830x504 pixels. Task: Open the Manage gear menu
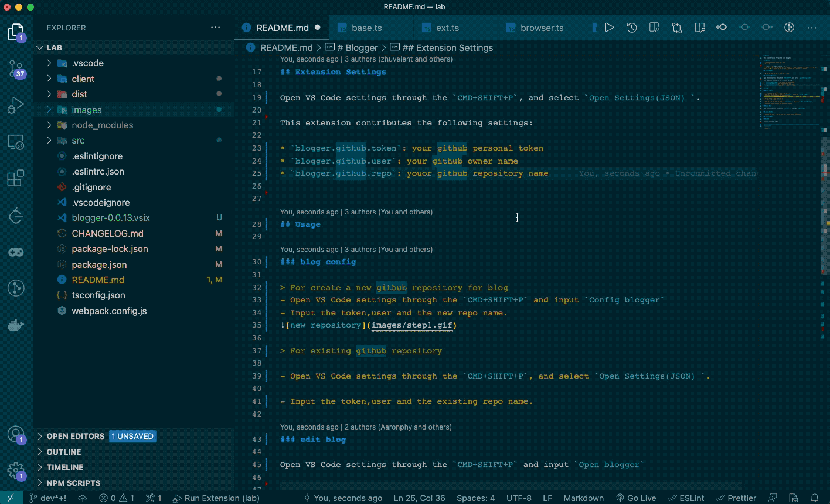[16, 471]
